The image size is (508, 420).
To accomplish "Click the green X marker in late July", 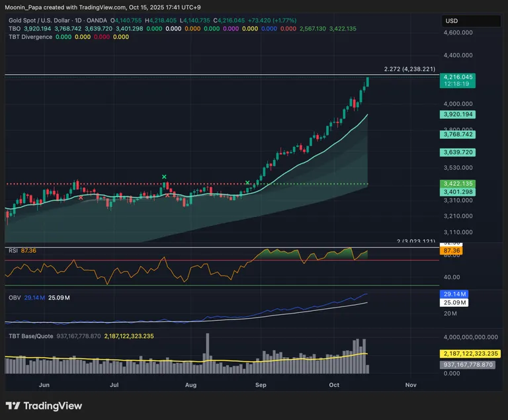I will coord(164,177).
